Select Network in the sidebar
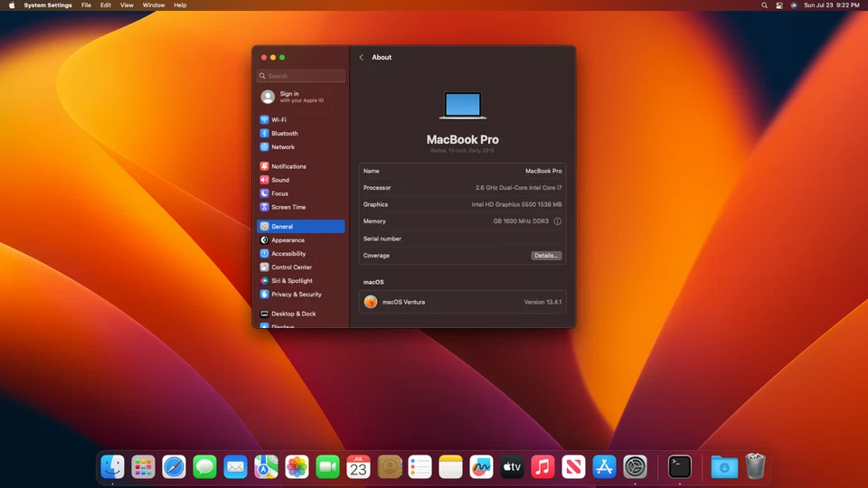The width and height of the screenshot is (868, 488). 300,147
